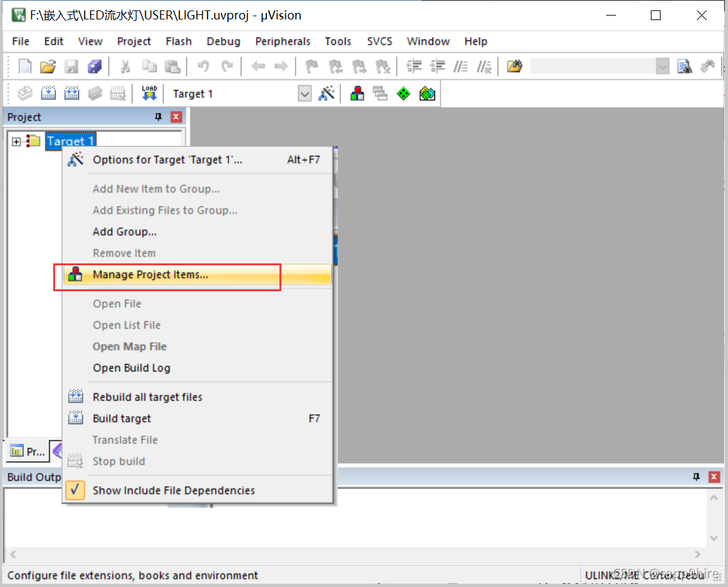Click the Save All toolbar icon

click(94, 66)
